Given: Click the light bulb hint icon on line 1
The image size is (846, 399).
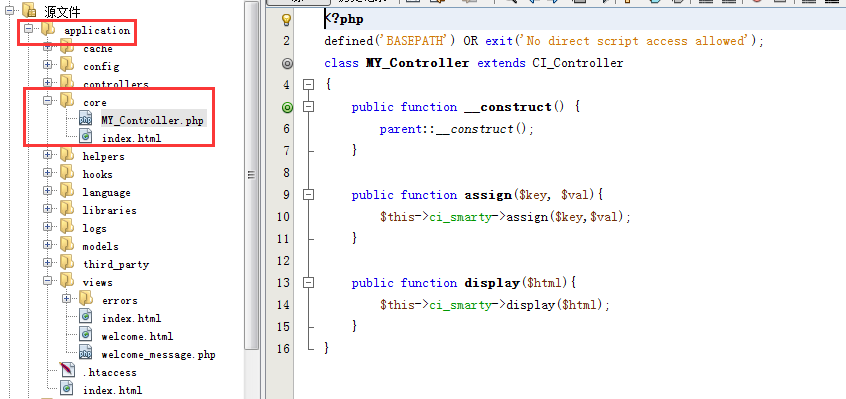Looking at the screenshot, I should [287, 19].
